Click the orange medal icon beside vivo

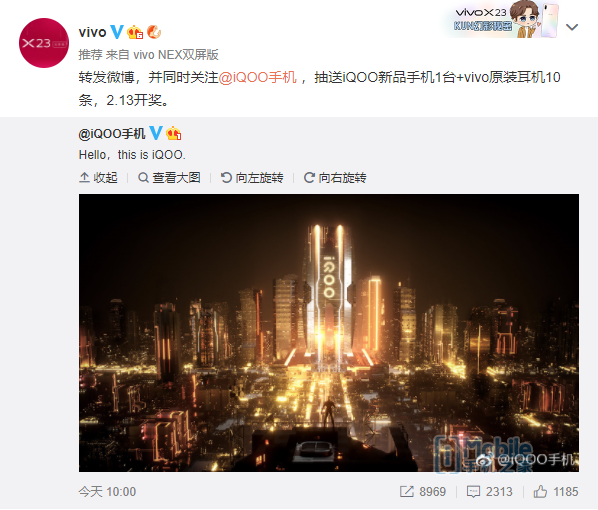[x=154, y=32]
